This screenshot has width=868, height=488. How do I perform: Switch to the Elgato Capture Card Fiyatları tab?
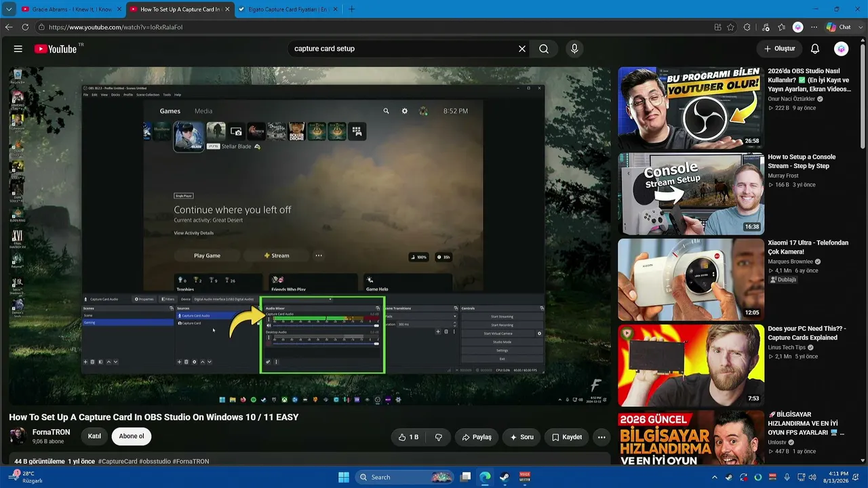click(288, 9)
